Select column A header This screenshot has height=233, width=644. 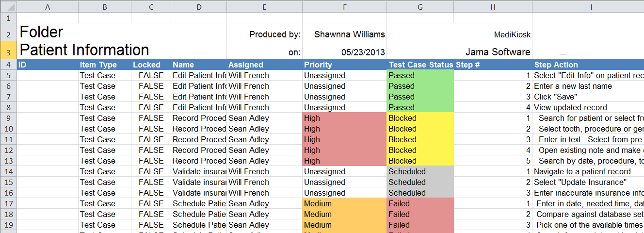47,7
